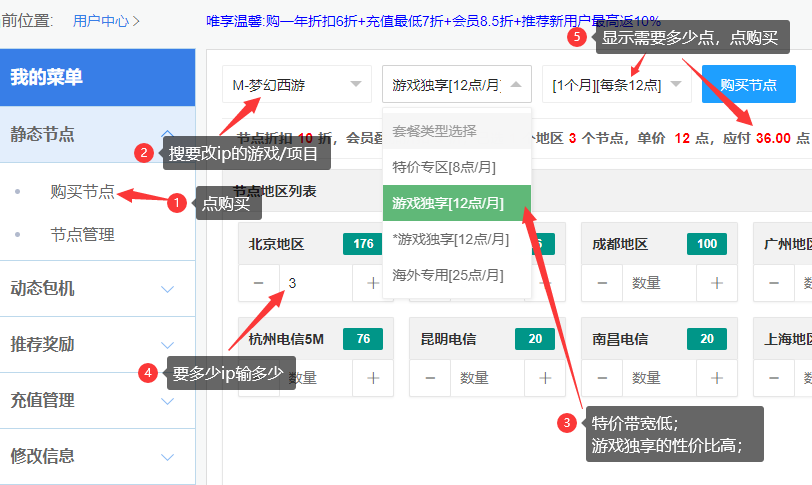Click the 套餐类型选择 placeholder option

[457, 131]
